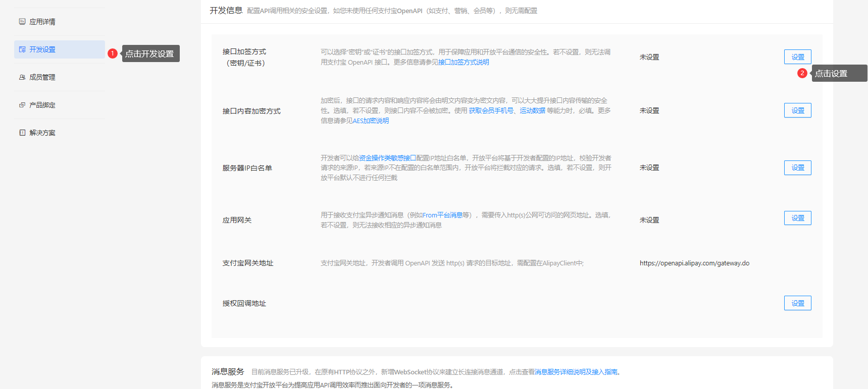Image resolution: width=868 pixels, height=389 pixels.
Task: Go to 成员管理 page
Action: [x=42, y=77]
